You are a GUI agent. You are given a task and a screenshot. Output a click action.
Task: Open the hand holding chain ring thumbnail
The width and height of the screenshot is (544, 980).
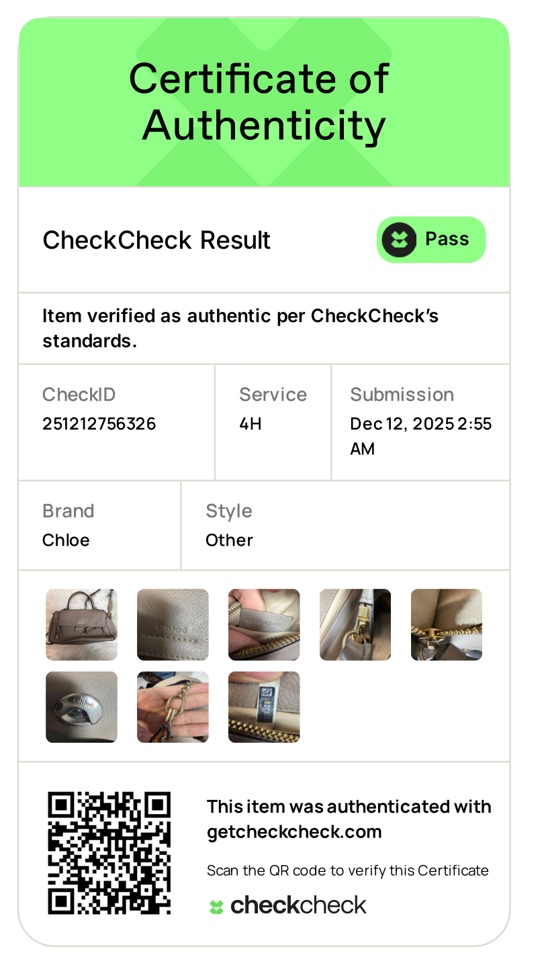tap(173, 707)
